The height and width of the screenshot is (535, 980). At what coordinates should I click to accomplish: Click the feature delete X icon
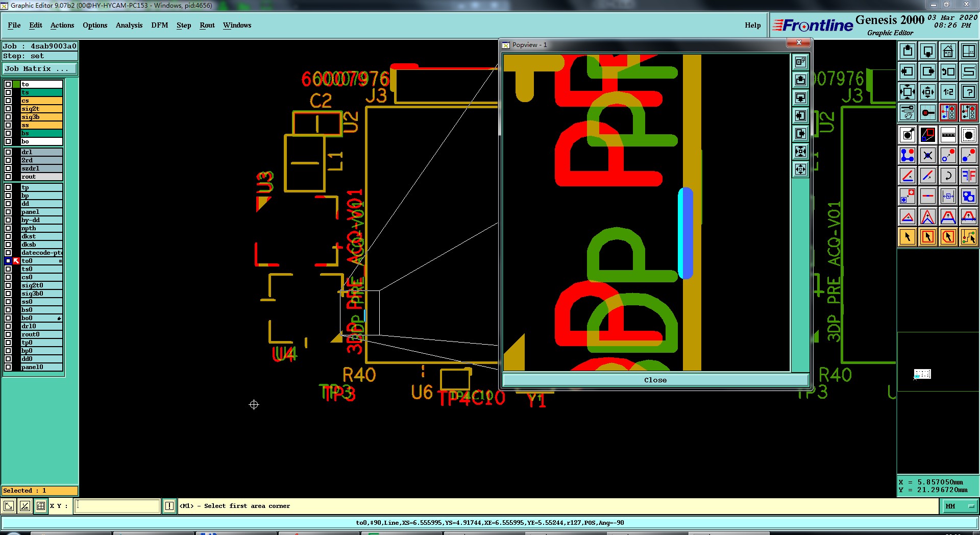tap(928, 155)
